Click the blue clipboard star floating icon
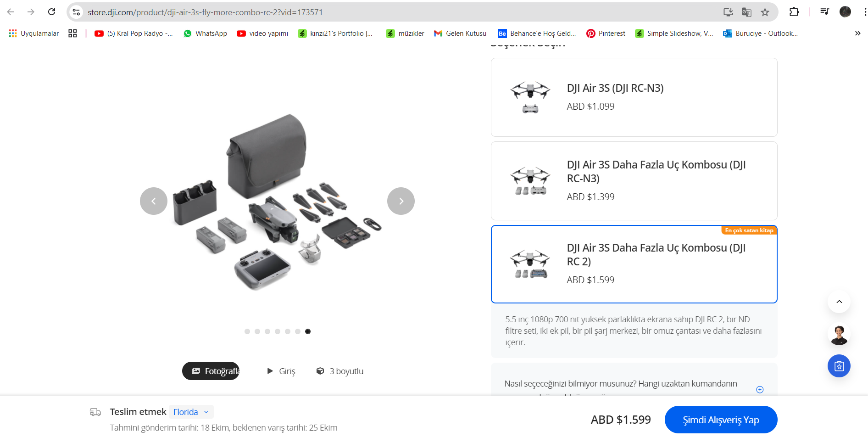 (839, 366)
